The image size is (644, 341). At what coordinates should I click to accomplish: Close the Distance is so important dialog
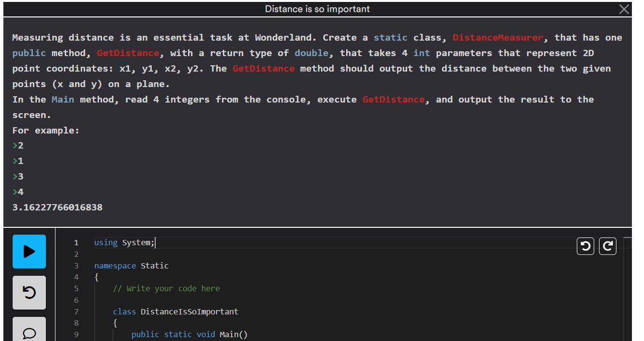click(x=625, y=9)
